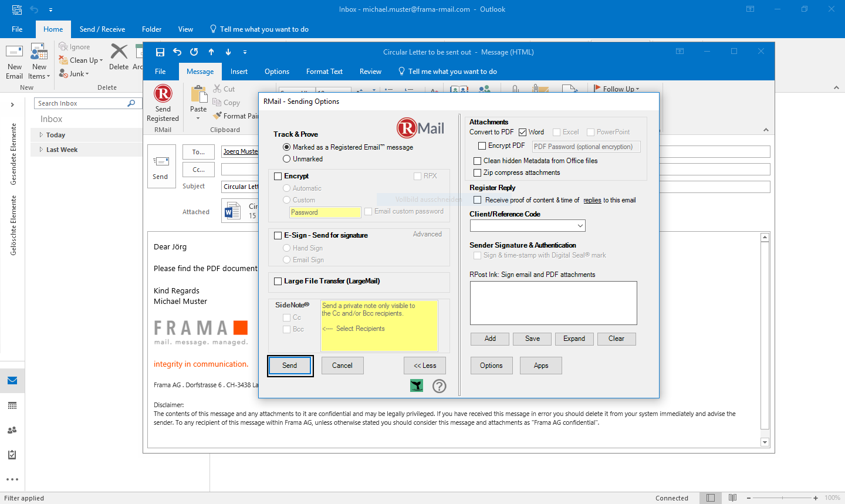This screenshot has width=845, height=504.
Task: Open the Client/Reference Code dropdown
Action: click(580, 226)
